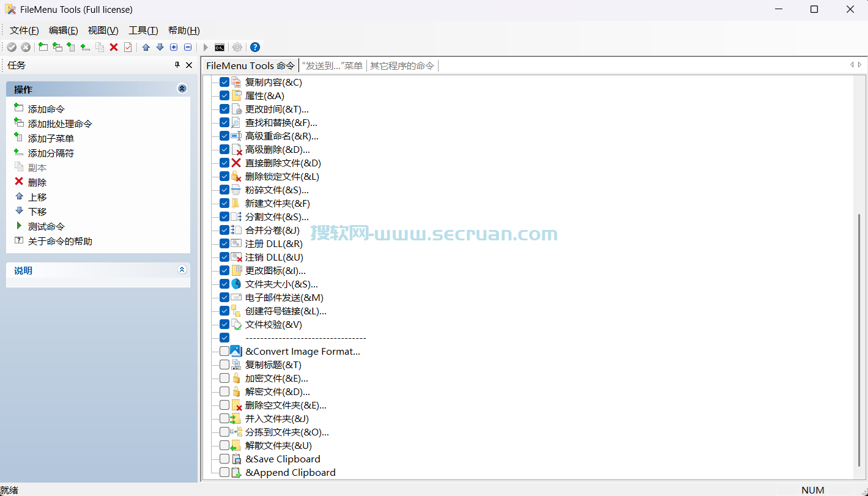Viewport: 868px width, 496px height.
Task: Enable the 复制标题(&T) checkbox
Action: [224, 365]
